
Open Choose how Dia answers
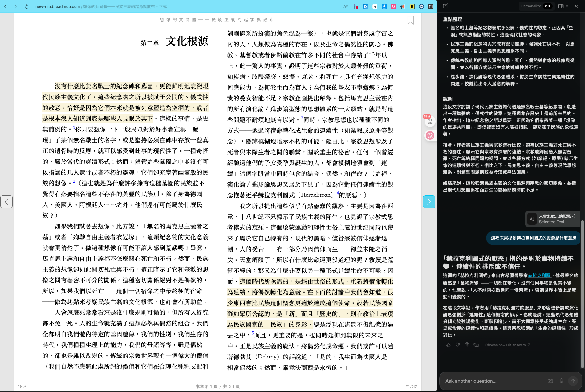(x=508, y=345)
